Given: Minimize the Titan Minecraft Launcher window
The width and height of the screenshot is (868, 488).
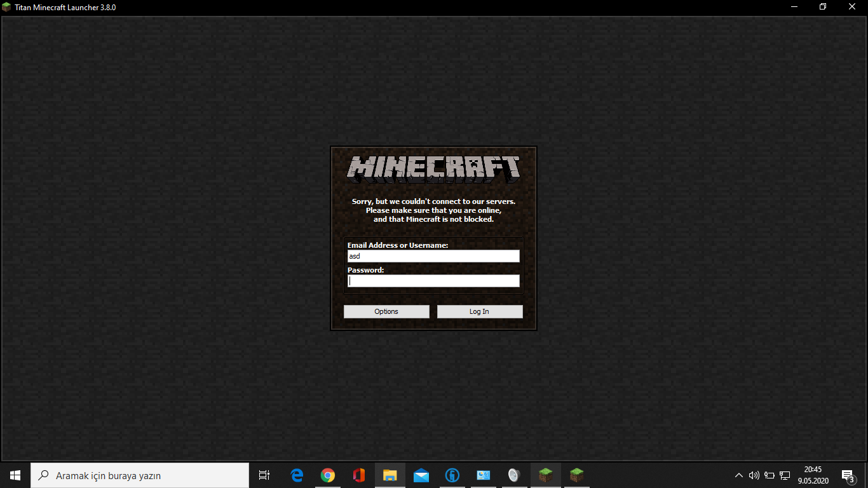Looking at the screenshot, I should coord(794,7).
